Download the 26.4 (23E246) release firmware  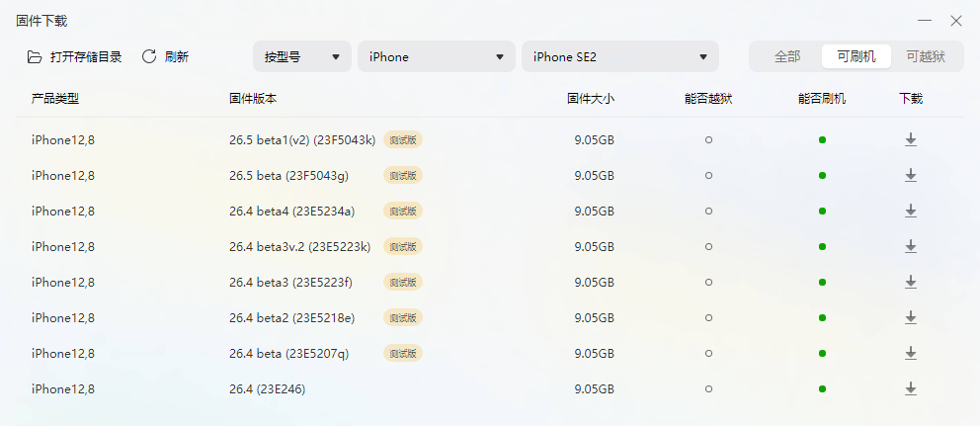pyautogui.click(x=910, y=389)
